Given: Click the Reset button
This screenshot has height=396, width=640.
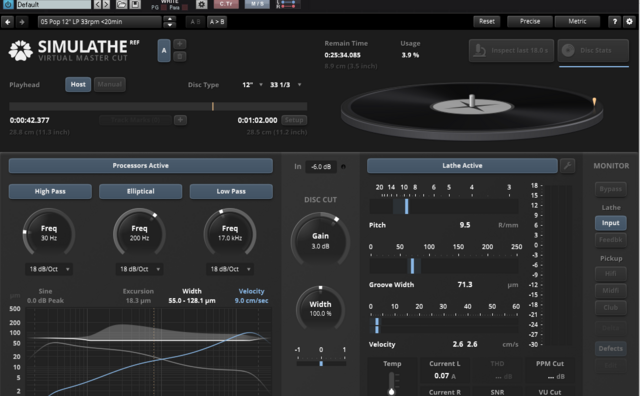Looking at the screenshot, I should point(487,21).
